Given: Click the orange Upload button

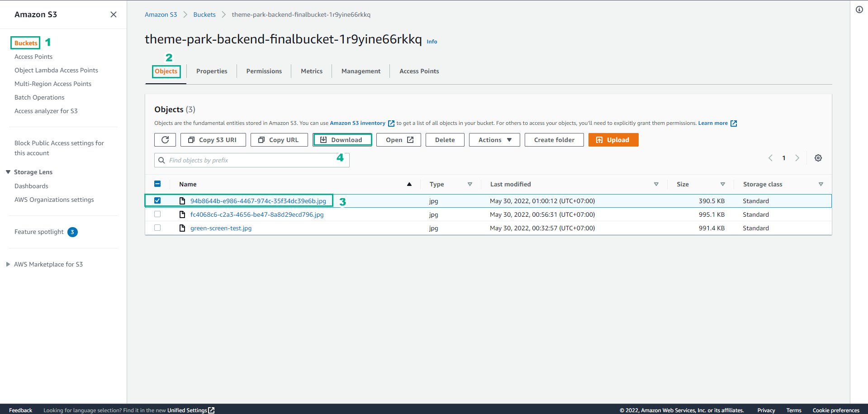Looking at the screenshot, I should (613, 140).
